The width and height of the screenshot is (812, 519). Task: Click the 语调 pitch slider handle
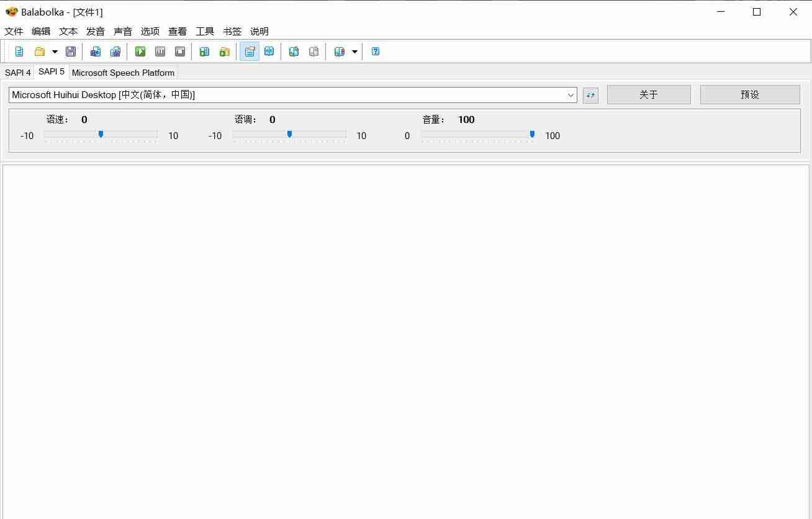coord(289,134)
